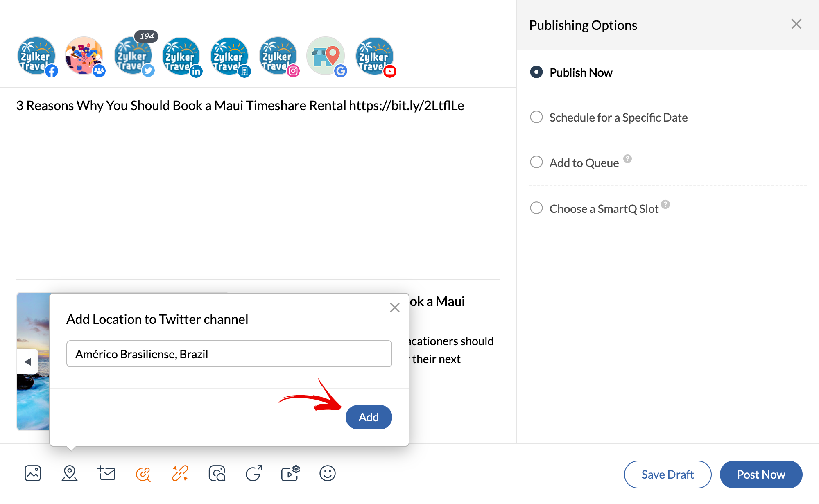819x504 pixels.
Task: Click the media search icon
Action: tap(217, 473)
